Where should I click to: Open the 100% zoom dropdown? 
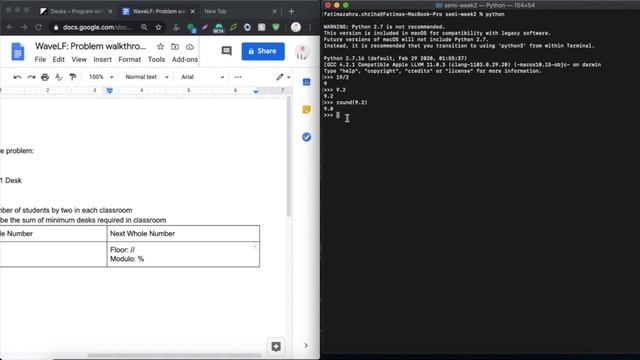tap(101, 77)
